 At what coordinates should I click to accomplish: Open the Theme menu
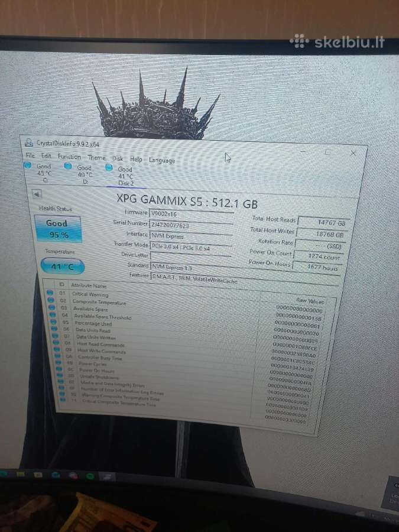97,158
